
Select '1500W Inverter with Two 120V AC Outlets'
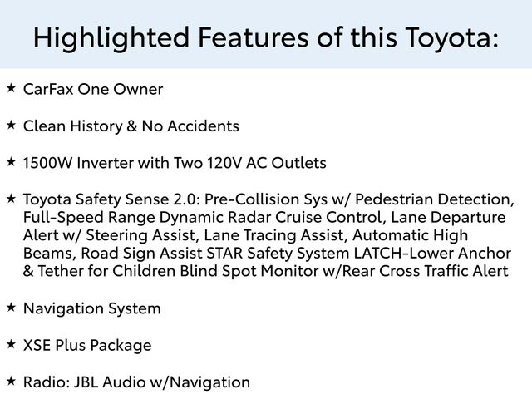(175, 163)
